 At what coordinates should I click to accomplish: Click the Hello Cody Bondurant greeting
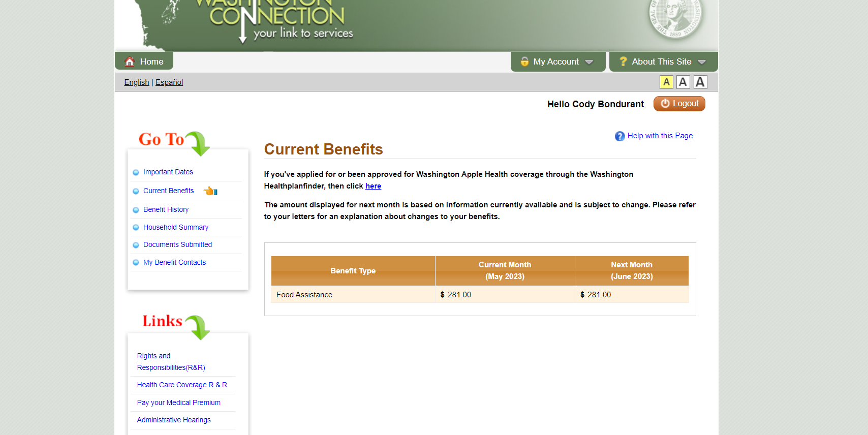(x=596, y=104)
